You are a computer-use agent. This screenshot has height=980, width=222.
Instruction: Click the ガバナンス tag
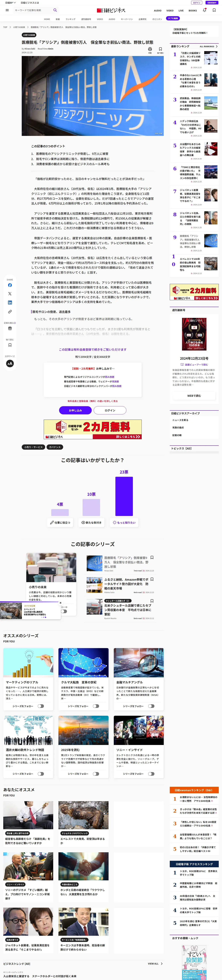pos(55,447)
